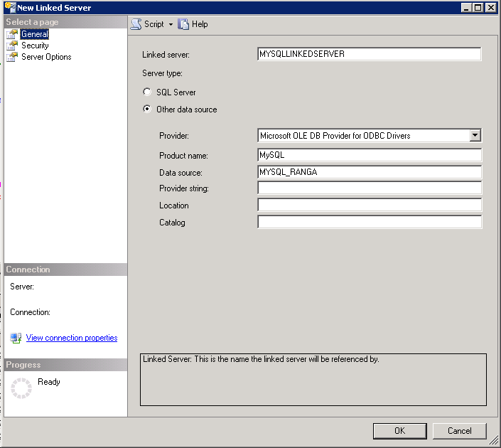This screenshot has height=448, width=501.
Task: Click the General page icon
Action: pos(12,34)
